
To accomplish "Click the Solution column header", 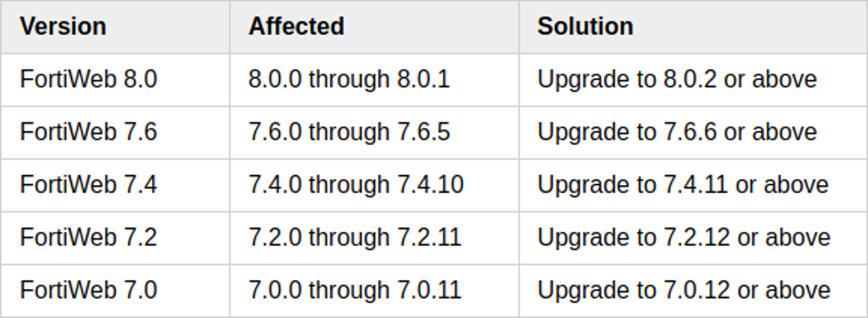I will 585,27.
